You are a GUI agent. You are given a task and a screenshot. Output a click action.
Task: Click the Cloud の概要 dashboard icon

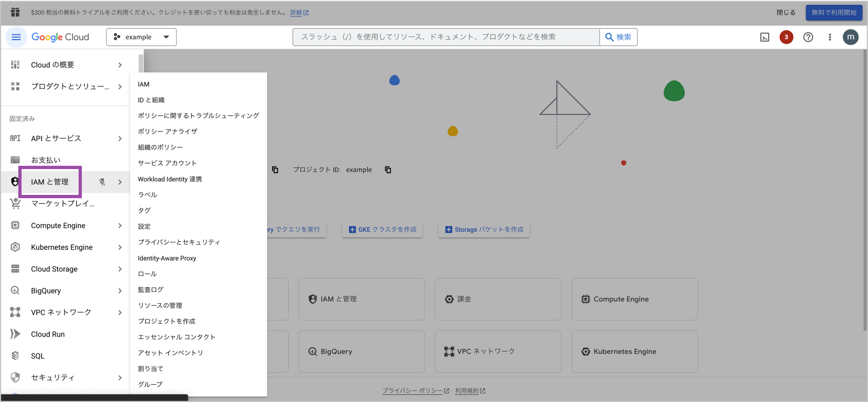point(15,64)
